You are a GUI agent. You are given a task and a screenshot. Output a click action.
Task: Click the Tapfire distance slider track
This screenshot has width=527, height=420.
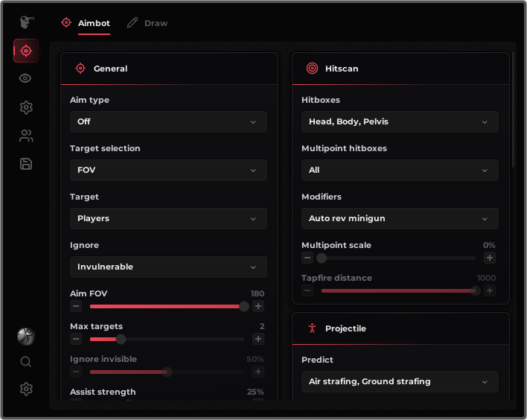tap(399, 290)
